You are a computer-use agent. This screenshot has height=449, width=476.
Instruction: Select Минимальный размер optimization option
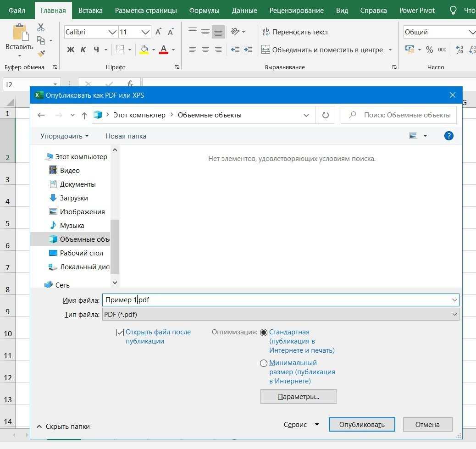coord(264,363)
